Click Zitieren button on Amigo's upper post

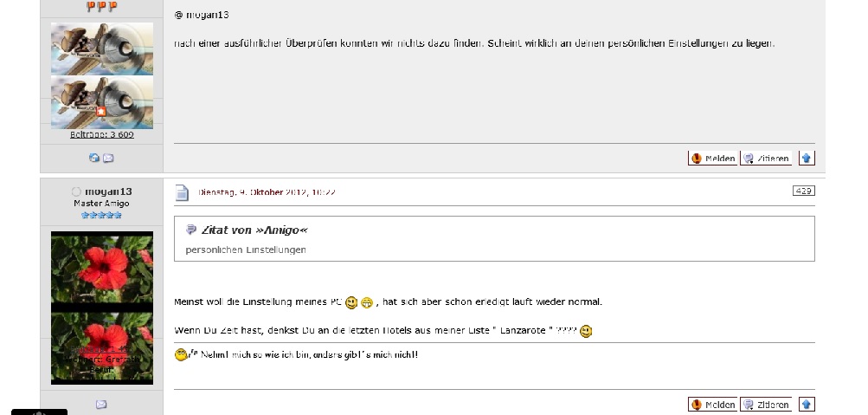(767, 159)
